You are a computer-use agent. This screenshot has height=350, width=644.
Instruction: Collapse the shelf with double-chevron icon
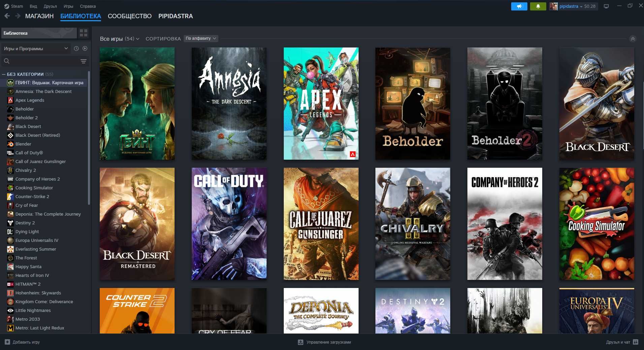tap(633, 39)
